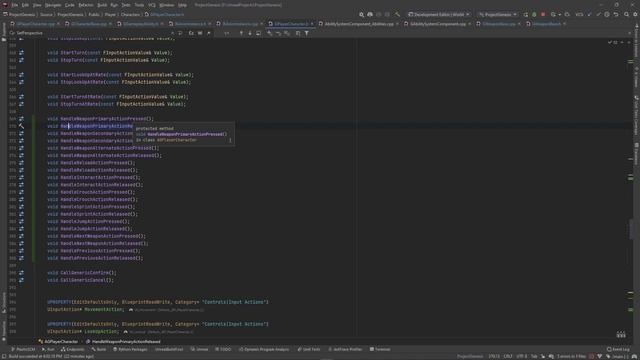This screenshot has width=640, height=360.
Task: Click AGPlayerCharacter in the bottom breadcrumb
Action: [x=61, y=342]
